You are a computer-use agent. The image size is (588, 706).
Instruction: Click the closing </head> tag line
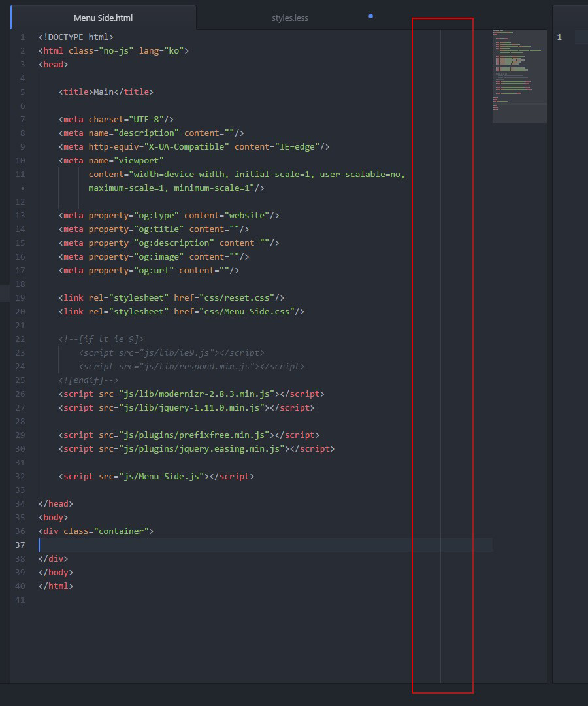click(x=56, y=504)
